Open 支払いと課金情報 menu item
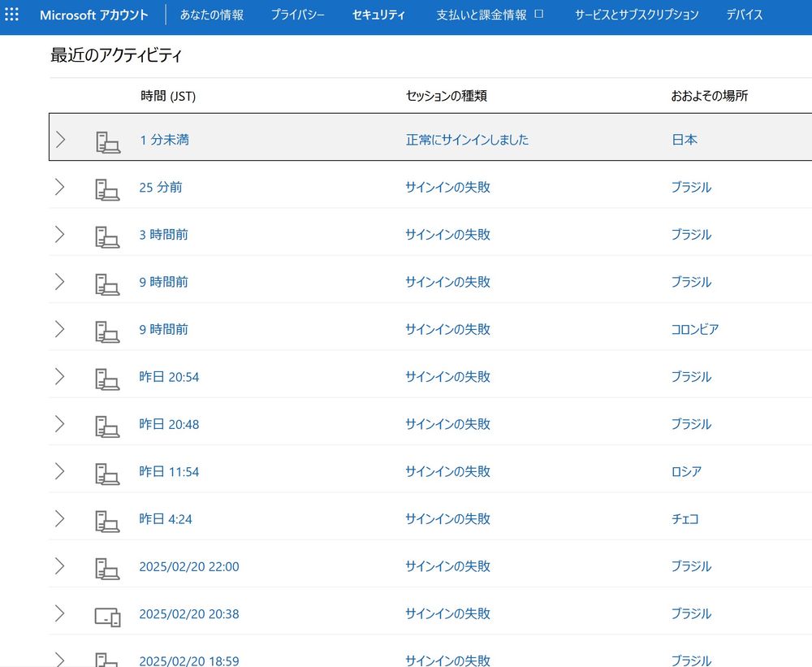812x667 pixels. 482,15
